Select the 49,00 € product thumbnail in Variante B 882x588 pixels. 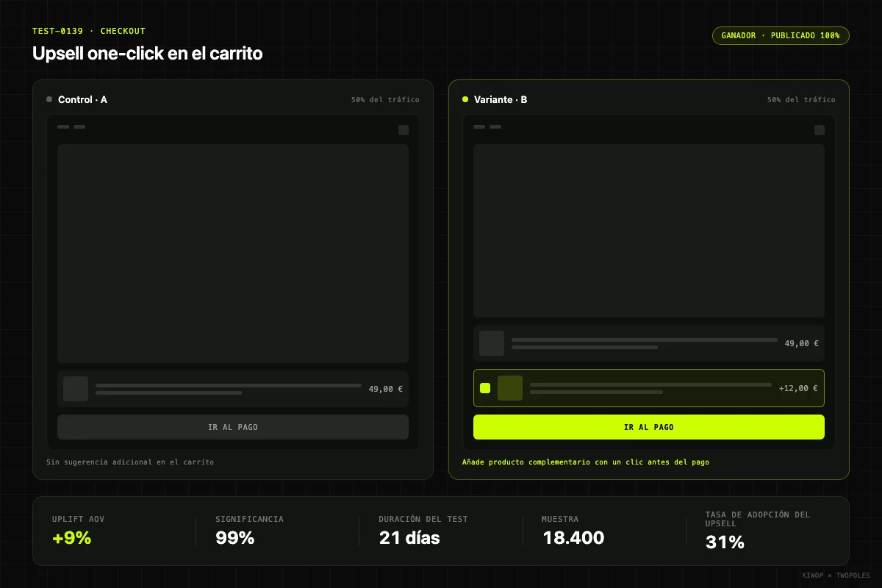[x=492, y=343]
